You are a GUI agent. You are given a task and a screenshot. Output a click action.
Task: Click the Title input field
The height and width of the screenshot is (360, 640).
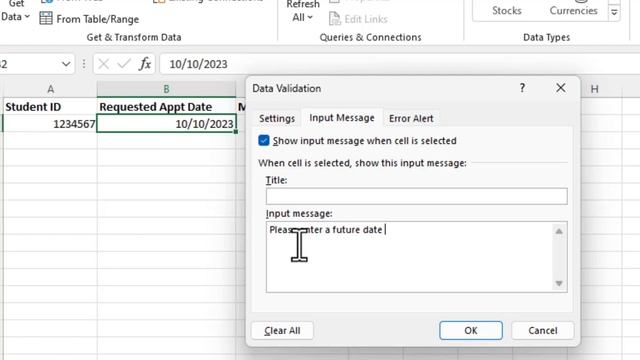(x=416, y=196)
